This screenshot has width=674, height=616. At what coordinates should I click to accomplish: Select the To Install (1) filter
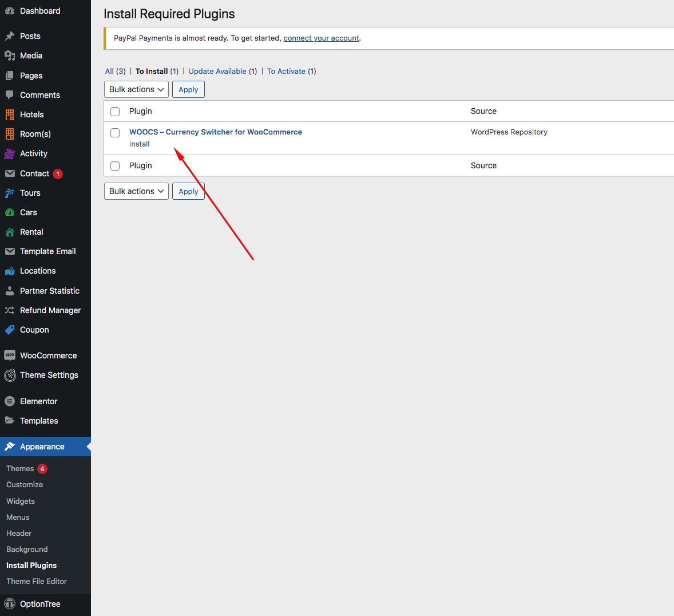click(157, 72)
